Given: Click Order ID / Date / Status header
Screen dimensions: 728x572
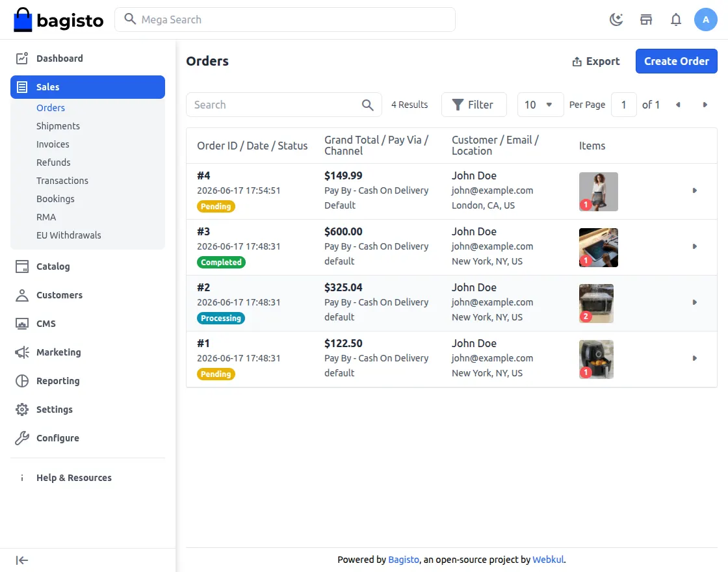Looking at the screenshot, I should tap(252, 146).
